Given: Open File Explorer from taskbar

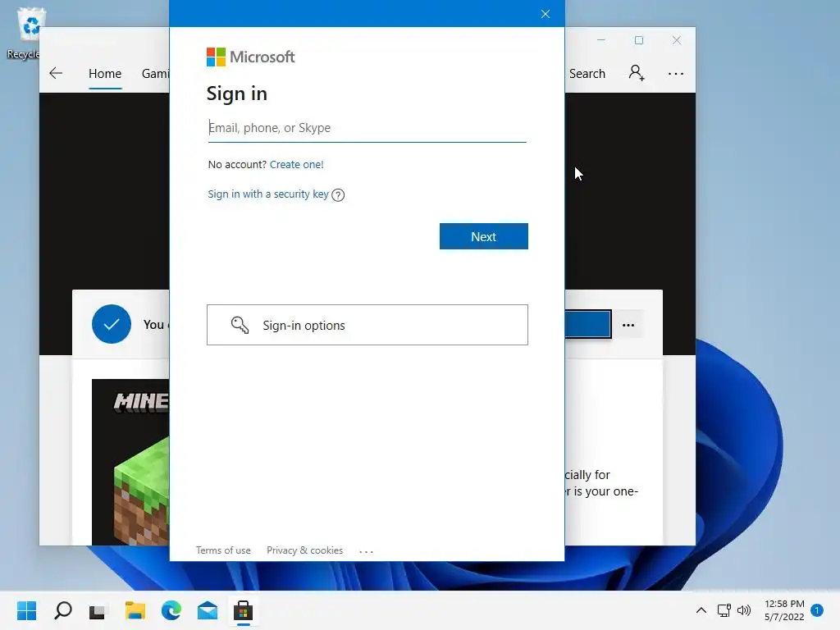Looking at the screenshot, I should coord(135,610).
